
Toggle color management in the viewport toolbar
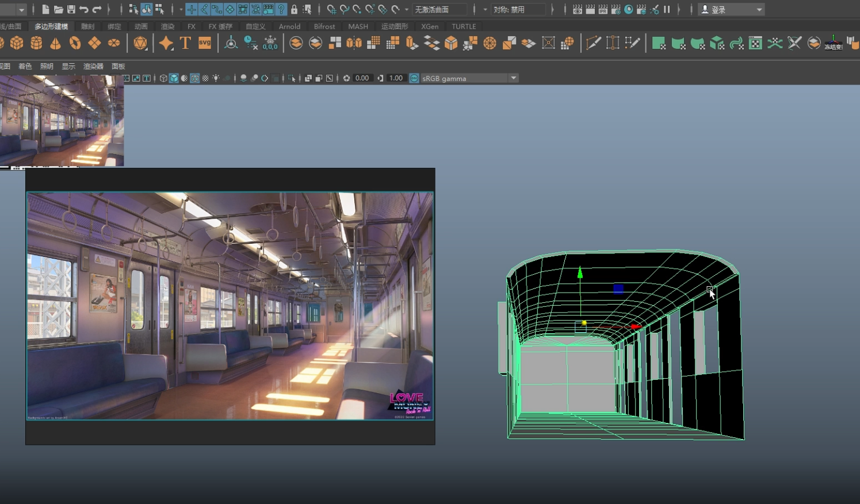pos(414,78)
